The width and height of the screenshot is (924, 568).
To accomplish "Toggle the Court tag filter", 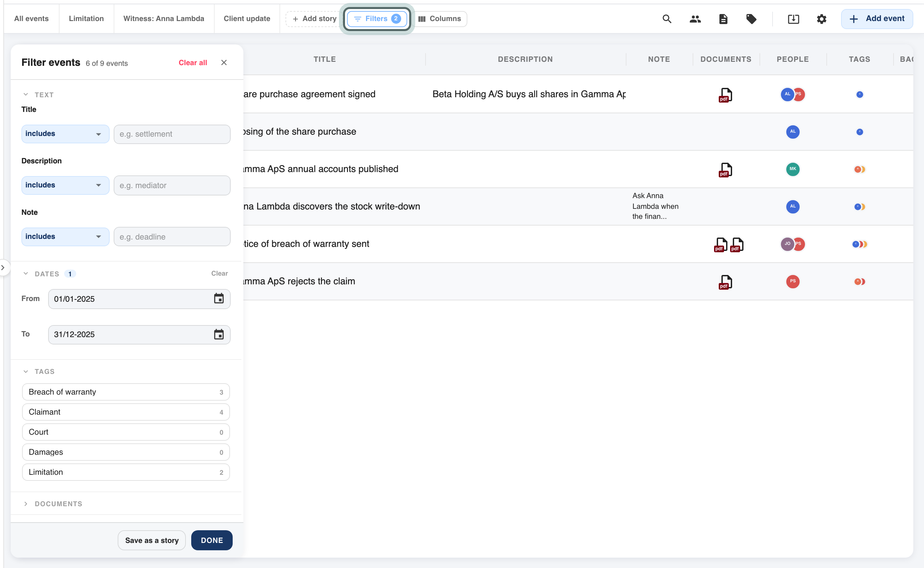I will pyautogui.click(x=125, y=432).
